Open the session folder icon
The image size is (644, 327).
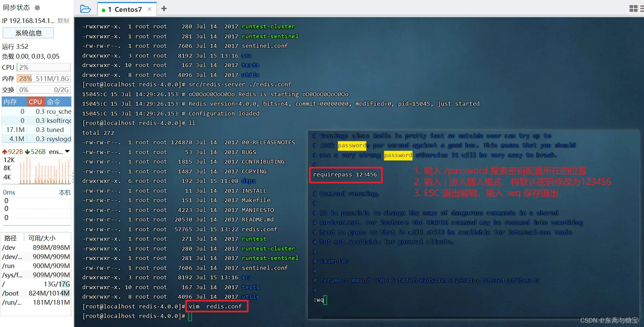point(85,9)
